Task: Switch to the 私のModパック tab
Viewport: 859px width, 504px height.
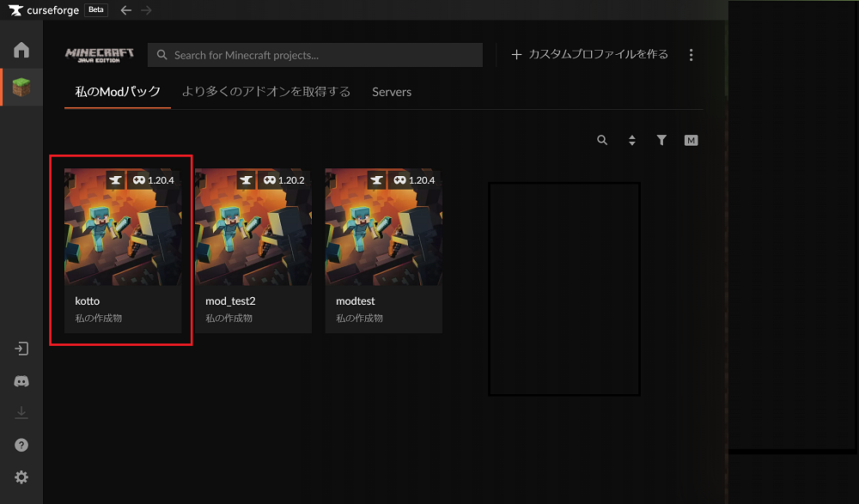Action: 117,92
